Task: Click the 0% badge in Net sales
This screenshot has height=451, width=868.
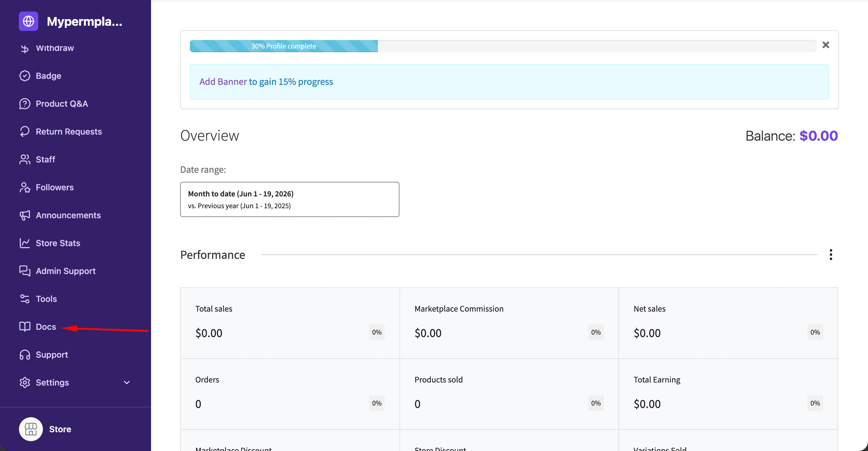Action: pyautogui.click(x=815, y=332)
